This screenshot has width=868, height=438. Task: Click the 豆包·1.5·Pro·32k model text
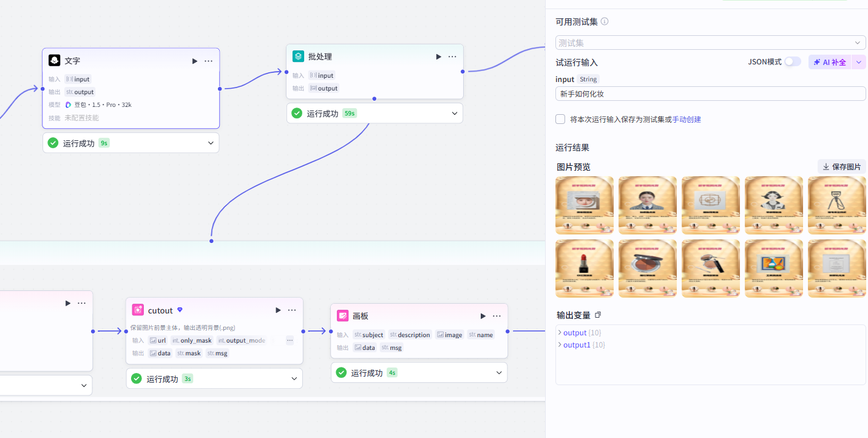103,104
